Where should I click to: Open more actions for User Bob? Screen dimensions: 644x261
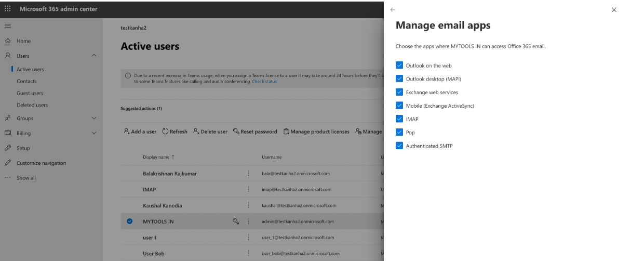249,254
